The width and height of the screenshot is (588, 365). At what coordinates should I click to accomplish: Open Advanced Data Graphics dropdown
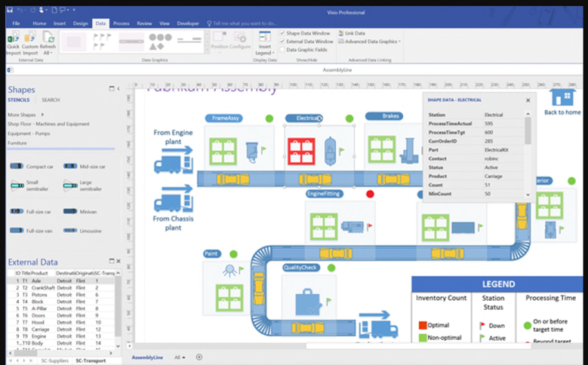pyautogui.click(x=369, y=41)
